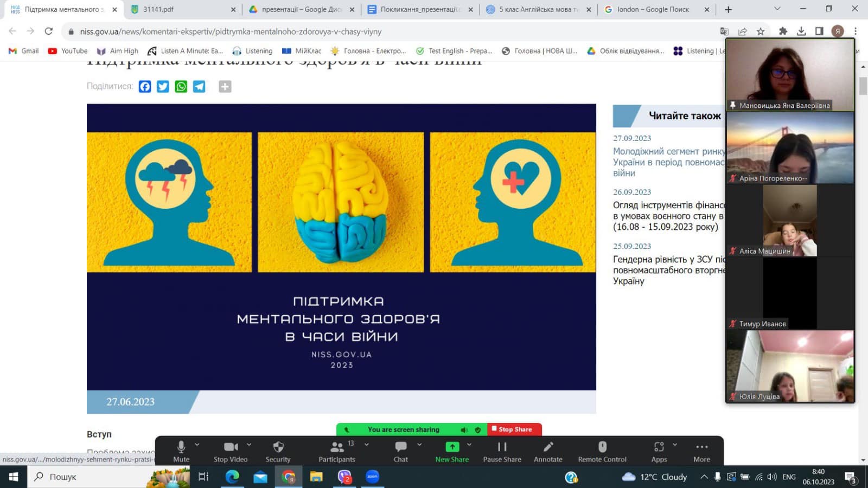Viewport: 868px width, 488px height.
Task: Open МійКлас bookmark
Action: pyautogui.click(x=302, y=51)
